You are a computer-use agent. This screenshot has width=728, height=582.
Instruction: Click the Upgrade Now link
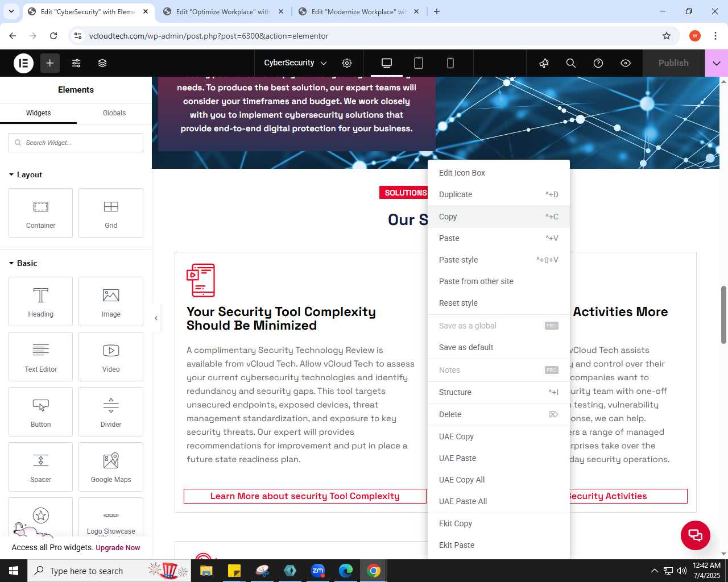118,548
